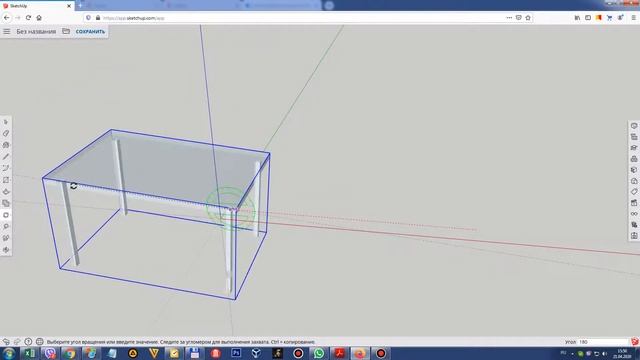
Task: Select the Tape Measure tool
Action: click(6, 227)
